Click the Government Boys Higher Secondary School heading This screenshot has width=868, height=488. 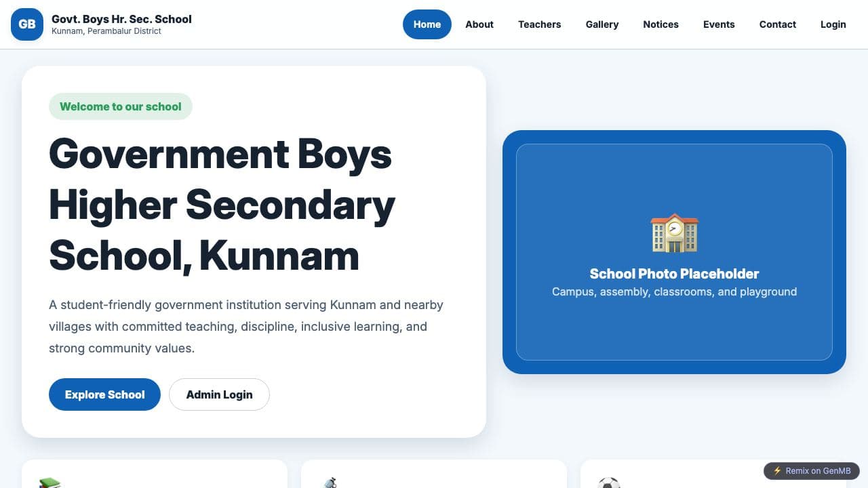pyautogui.click(x=222, y=205)
